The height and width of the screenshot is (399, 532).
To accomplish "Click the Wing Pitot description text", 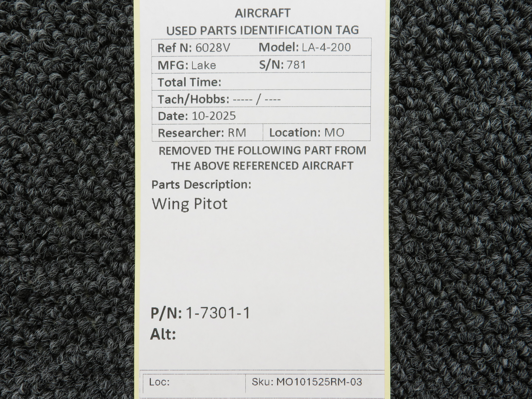I will click(190, 204).
